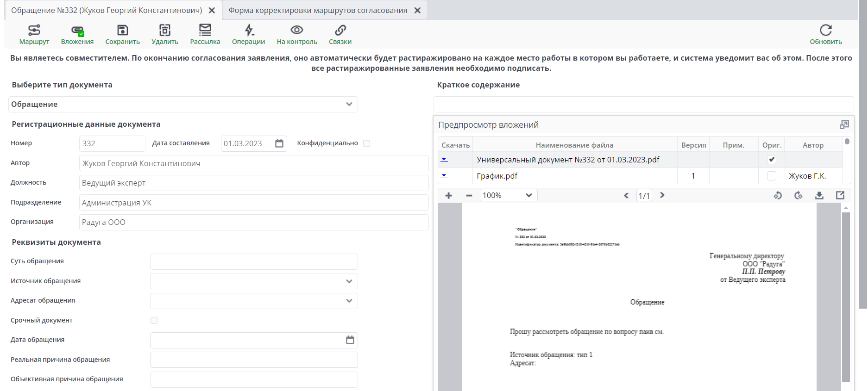Expand the attachment preview panel
868x391 pixels.
[844, 124]
